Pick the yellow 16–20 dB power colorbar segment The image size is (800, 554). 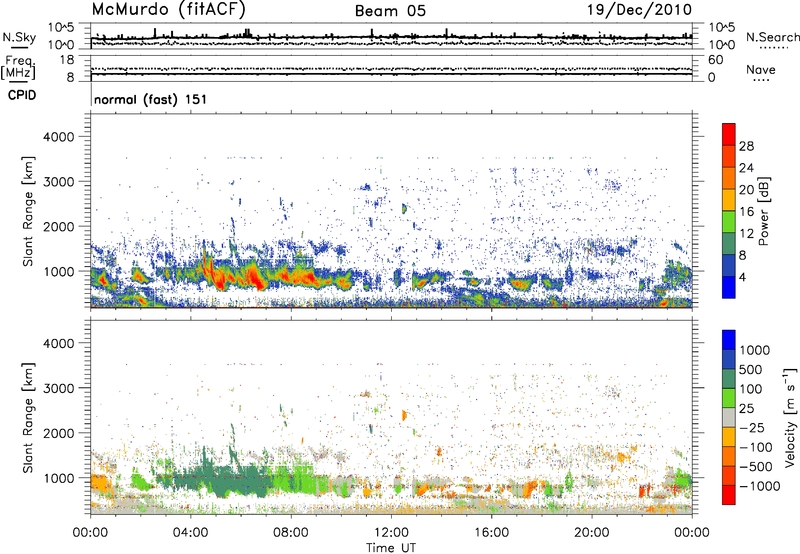(729, 200)
